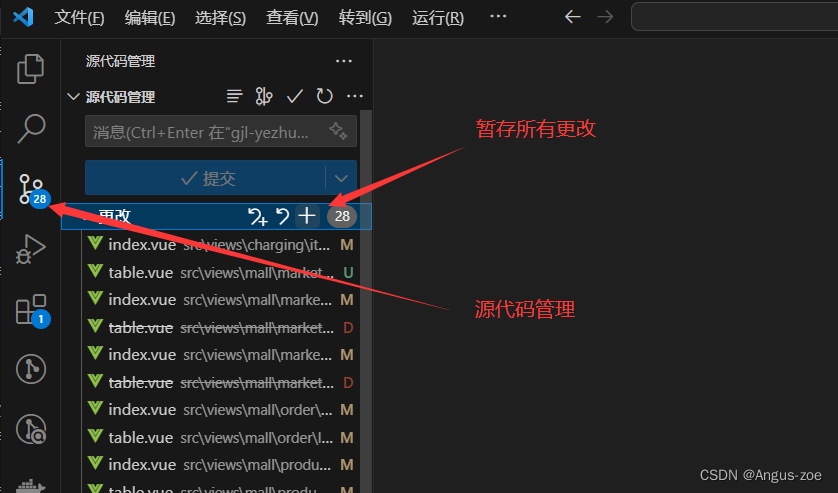Open index.vue in src\views\mall\produ...

[x=219, y=465]
